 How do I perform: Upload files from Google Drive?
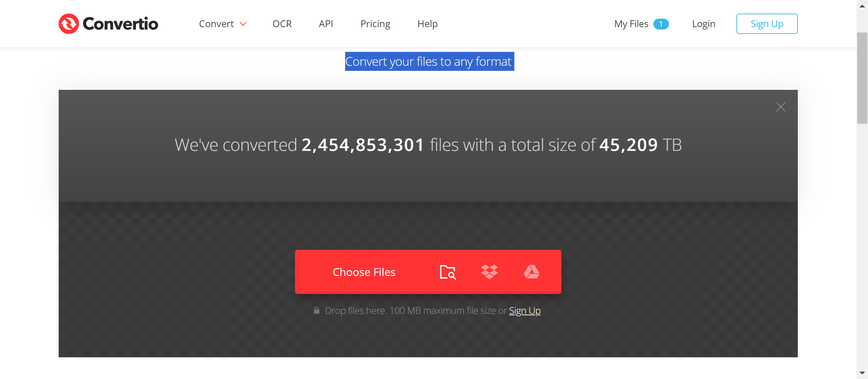[x=532, y=272]
